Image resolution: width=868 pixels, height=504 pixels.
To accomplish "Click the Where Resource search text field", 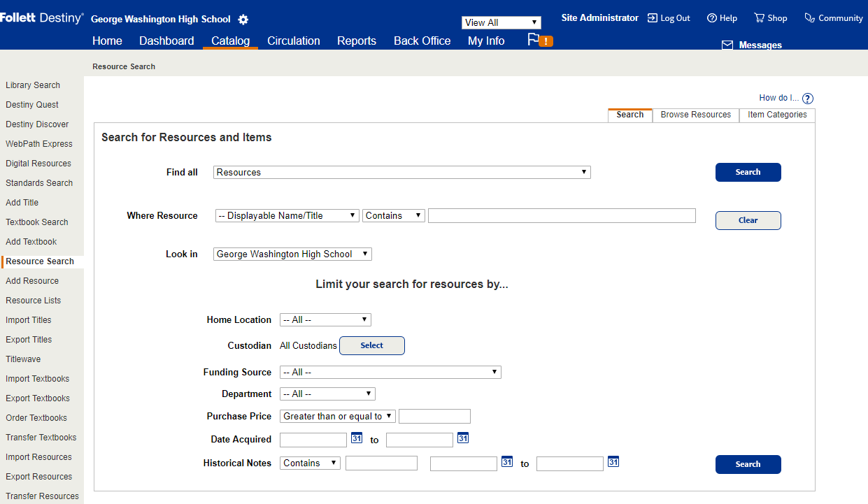I will (562, 215).
